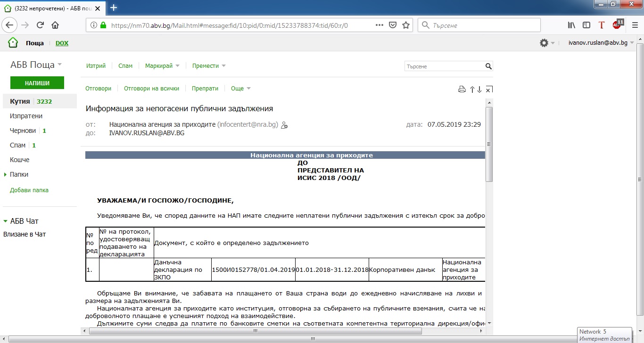
Task: Go back with browser back arrow
Action: 10,25
